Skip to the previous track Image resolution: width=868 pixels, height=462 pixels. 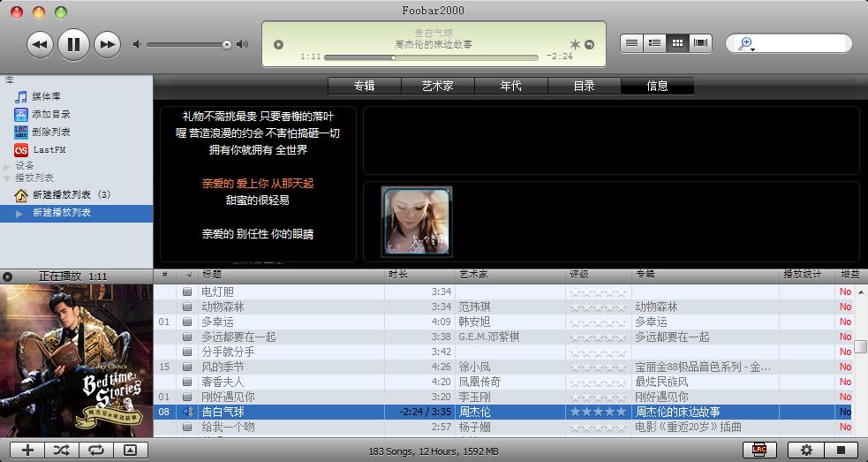click(x=40, y=44)
